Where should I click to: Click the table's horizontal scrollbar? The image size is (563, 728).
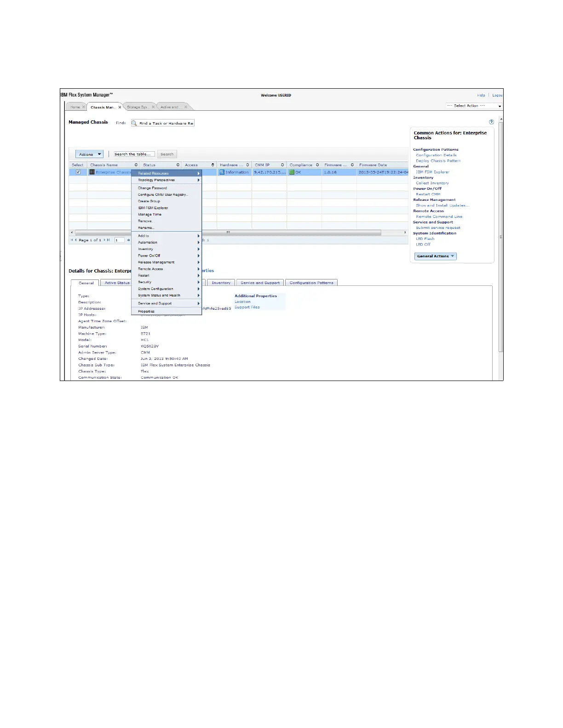[x=228, y=233]
